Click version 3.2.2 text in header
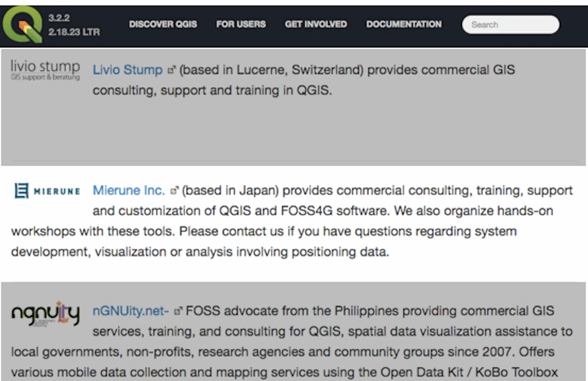588x381 pixels. point(59,17)
